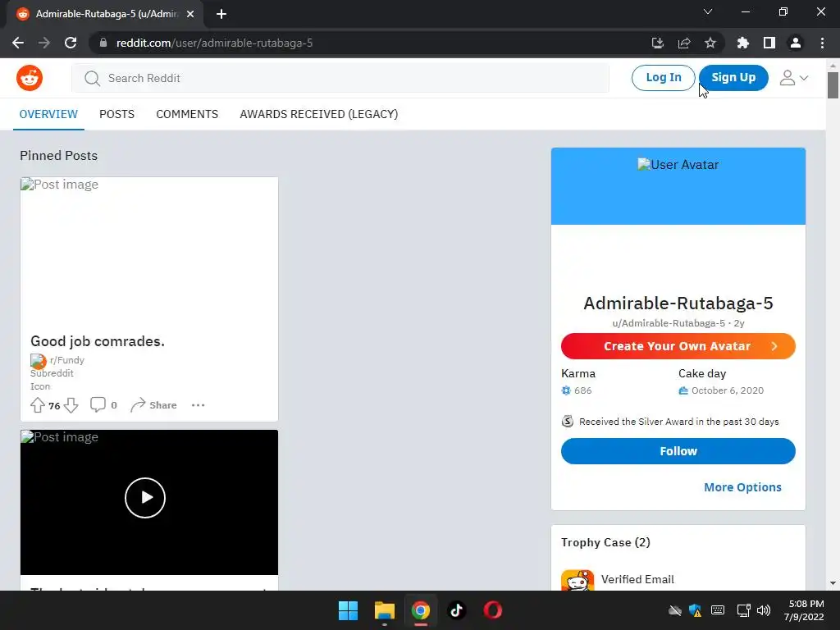Close the Admirable-Rutabaga-5 tab
This screenshot has height=630, width=840.
pos(190,14)
